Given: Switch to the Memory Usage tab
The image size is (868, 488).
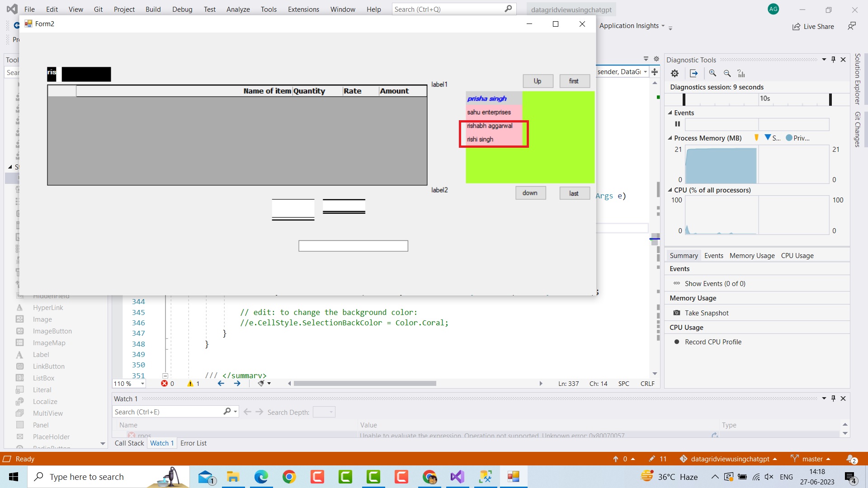Looking at the screenshot, I should (x=752, y=256).
